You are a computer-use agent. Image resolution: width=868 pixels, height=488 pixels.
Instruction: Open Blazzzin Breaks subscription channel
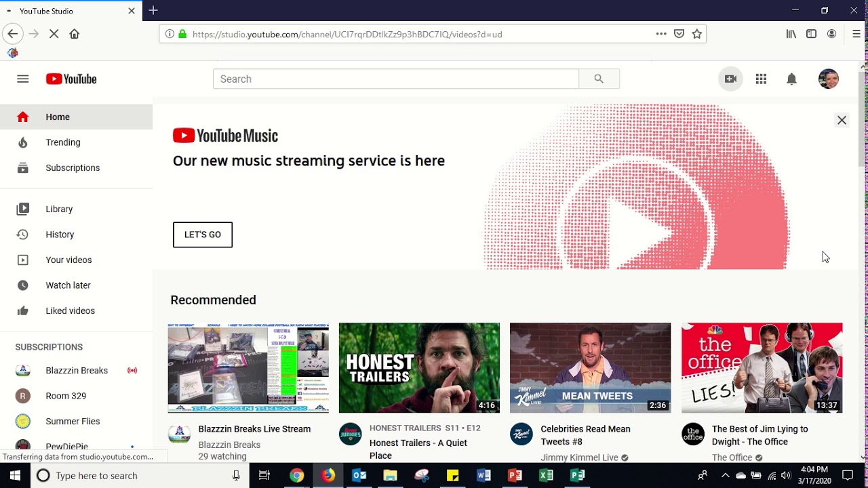[x=76, y=370]
